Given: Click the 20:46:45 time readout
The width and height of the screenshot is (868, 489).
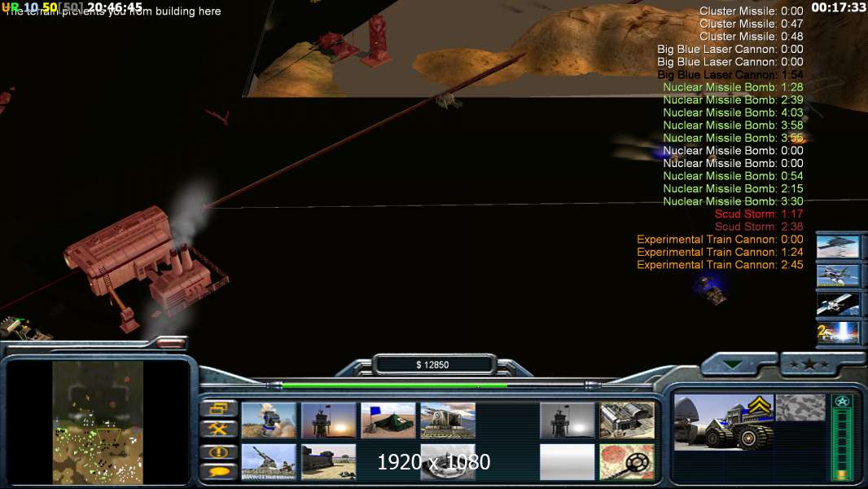Looking at the screenshot, I should tap(115, 6).
